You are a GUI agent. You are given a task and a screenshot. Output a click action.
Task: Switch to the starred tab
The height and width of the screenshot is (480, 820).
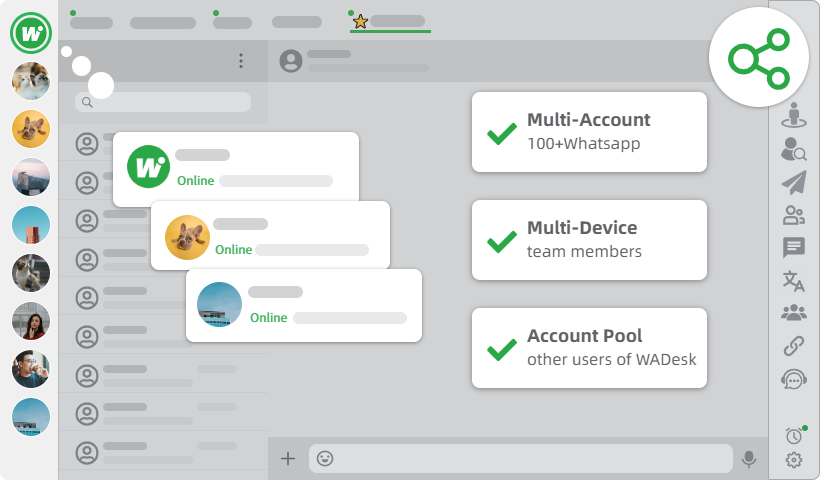point(390,21)
